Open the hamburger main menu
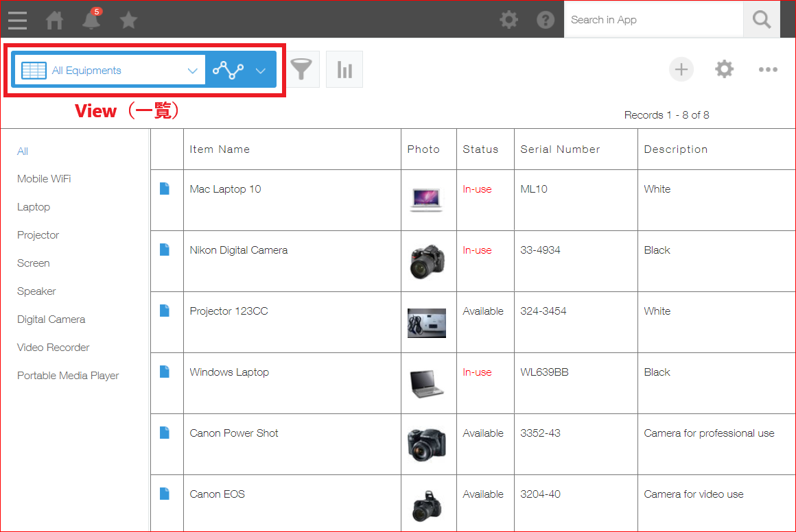Viewport: 796px width, 532px height. [x=18, y=20]
